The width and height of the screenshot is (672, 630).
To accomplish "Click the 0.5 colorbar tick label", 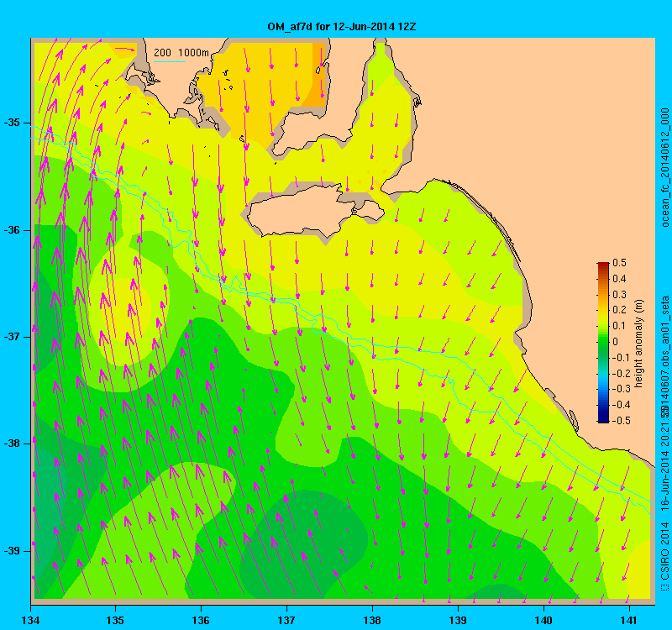I will click(619, 263).
